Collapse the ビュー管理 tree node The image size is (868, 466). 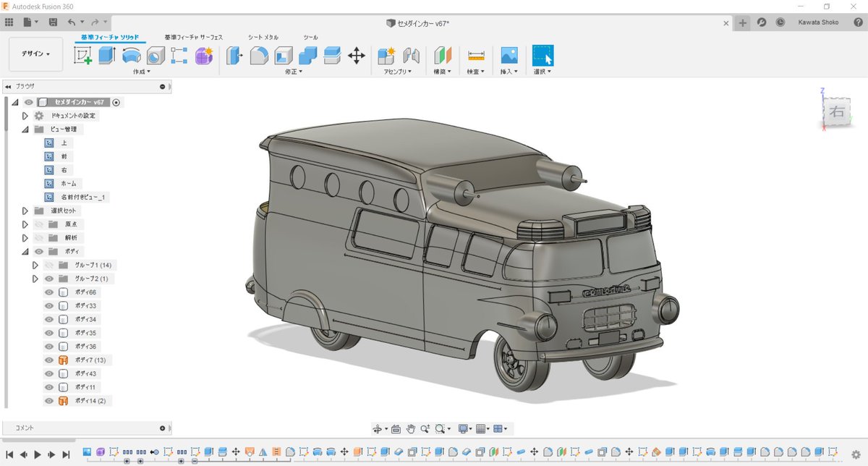point(25,130)
